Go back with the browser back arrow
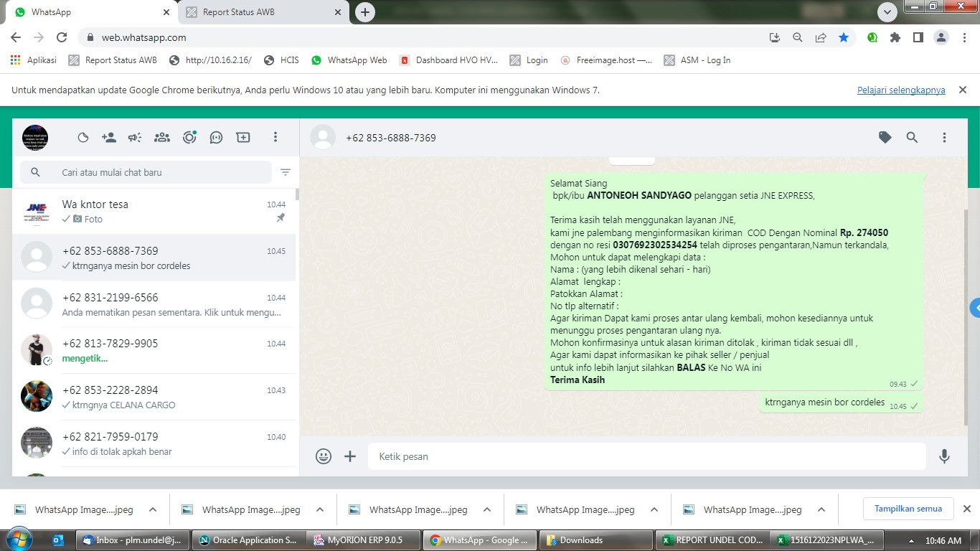The width and height of the screenshot is (980, 551). (x=16, y=37)
